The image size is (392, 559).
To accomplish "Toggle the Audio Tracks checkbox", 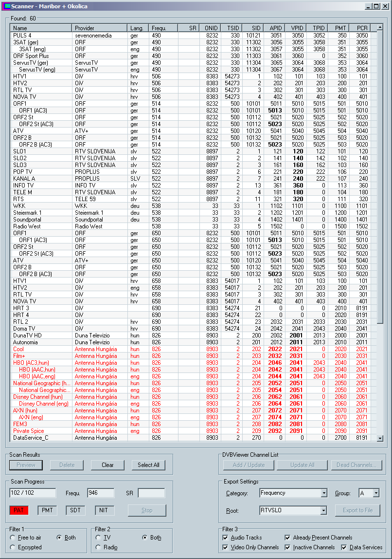I will 242,538.
